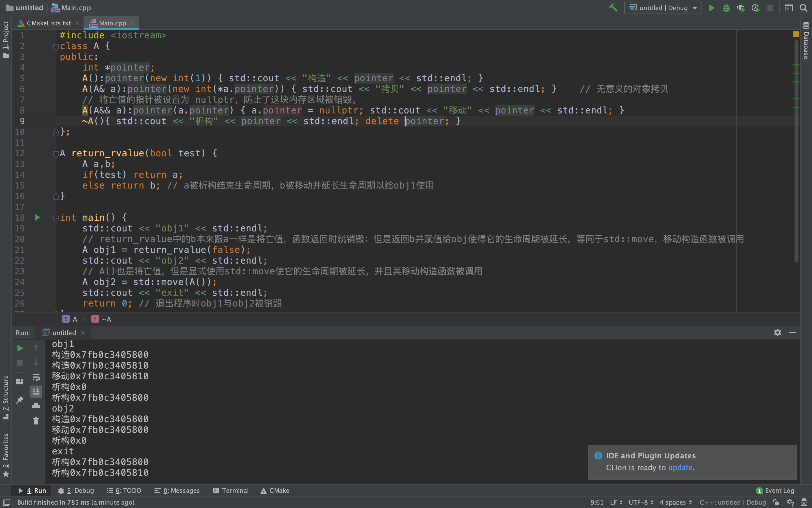Collapse the main function fold marker
Screen dimensions: 812x508
point(56,218)
